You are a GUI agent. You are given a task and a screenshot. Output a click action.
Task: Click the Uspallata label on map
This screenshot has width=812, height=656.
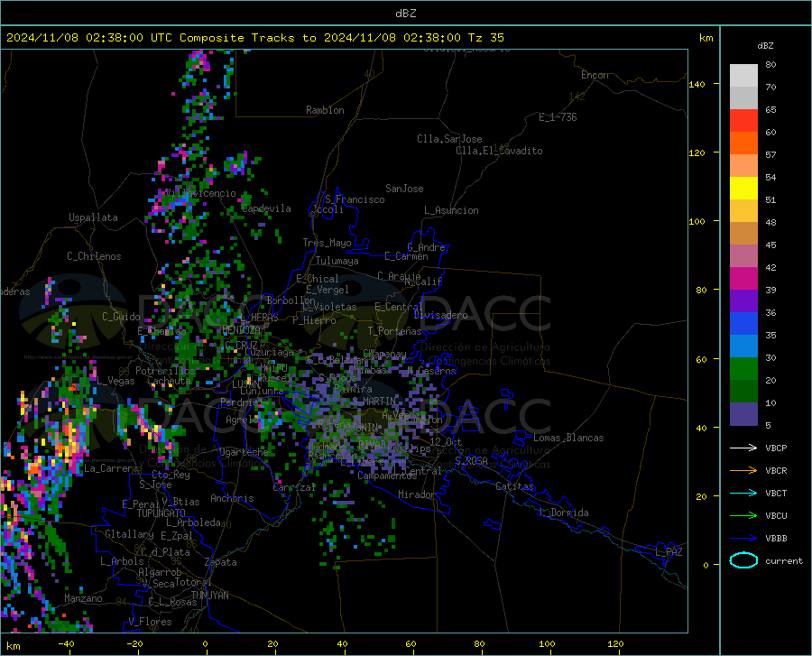point(93,217)
